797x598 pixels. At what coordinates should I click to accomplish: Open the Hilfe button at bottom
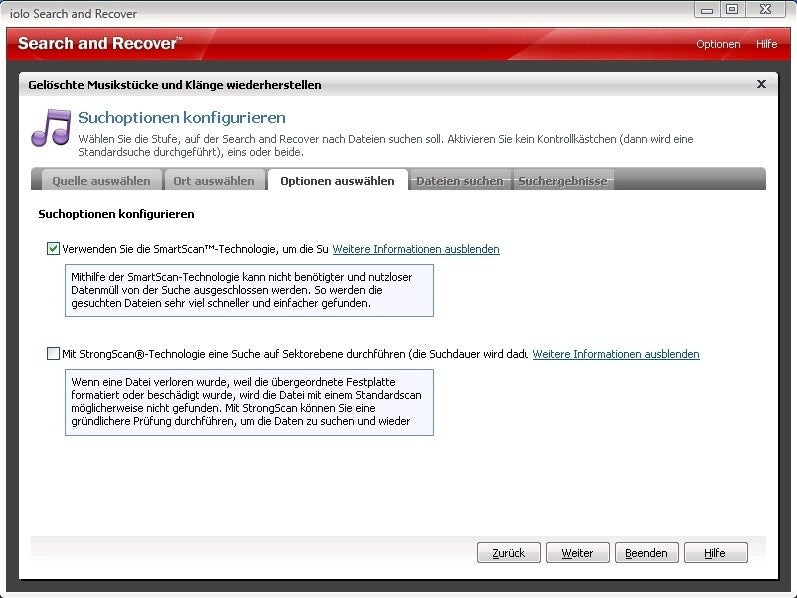coord(715,553)
